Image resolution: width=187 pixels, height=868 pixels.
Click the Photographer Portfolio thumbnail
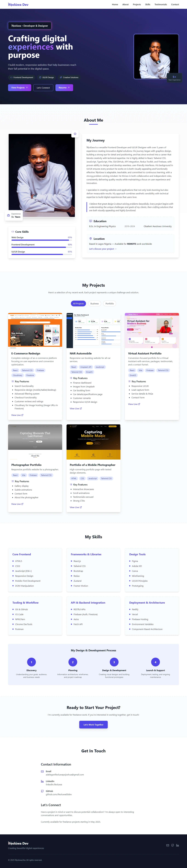(x=35, y=442)
